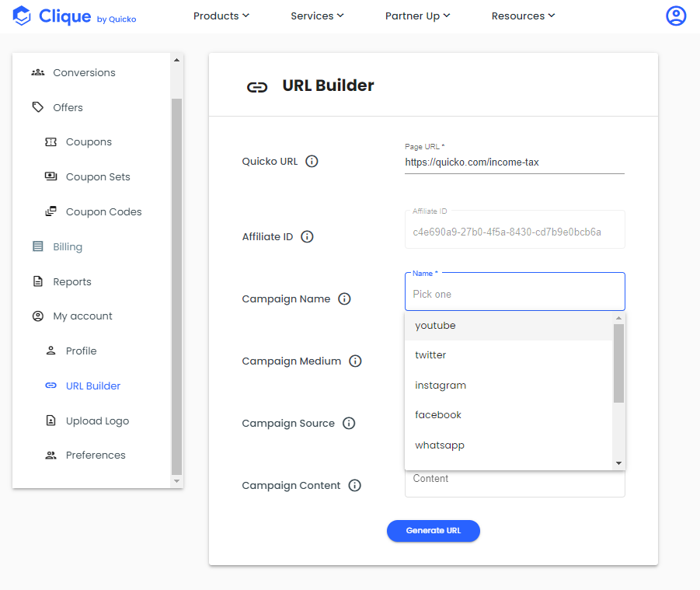Show info for Quicko URL

tap(312, 161)
